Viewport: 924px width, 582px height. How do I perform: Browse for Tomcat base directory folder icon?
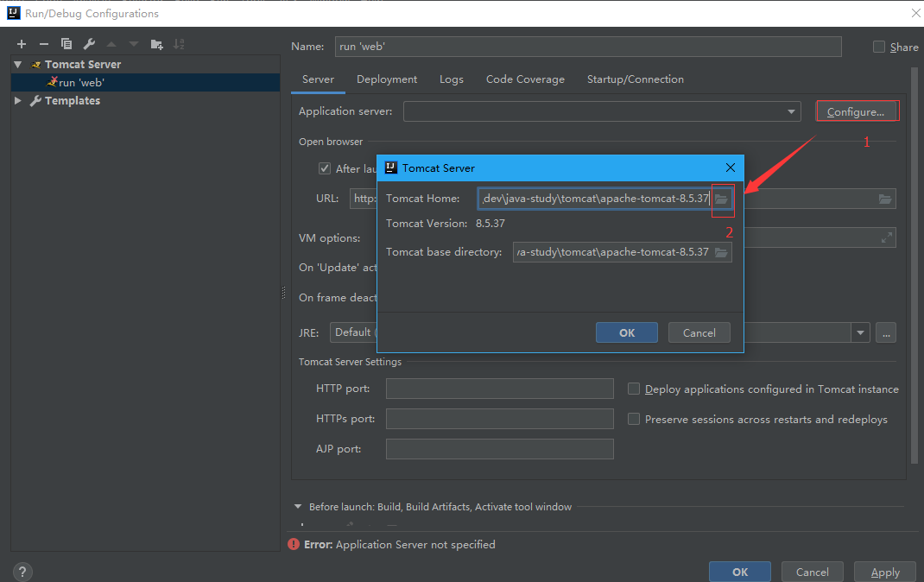721,252
